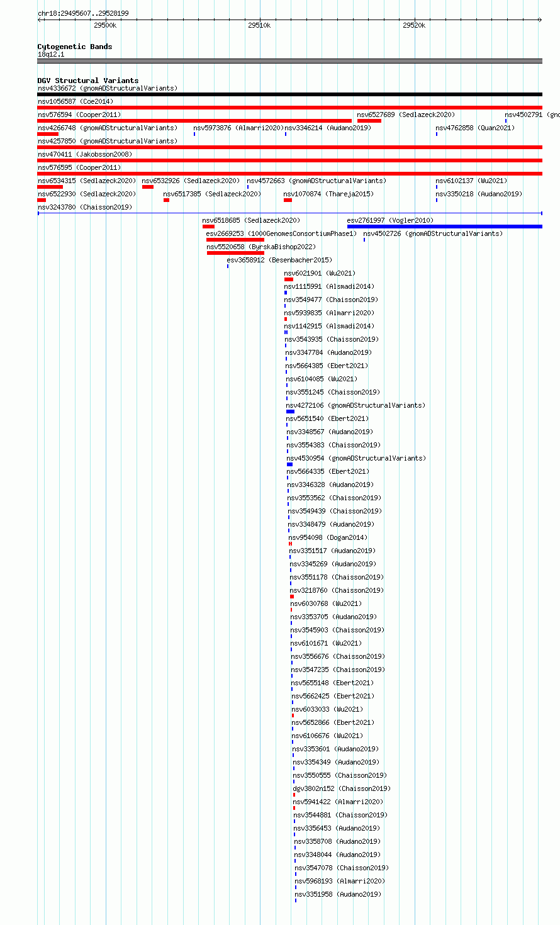560x925 pixels.
Task: Select nsv1070874 (Thareja2015) variant
Action: (328, 194)
